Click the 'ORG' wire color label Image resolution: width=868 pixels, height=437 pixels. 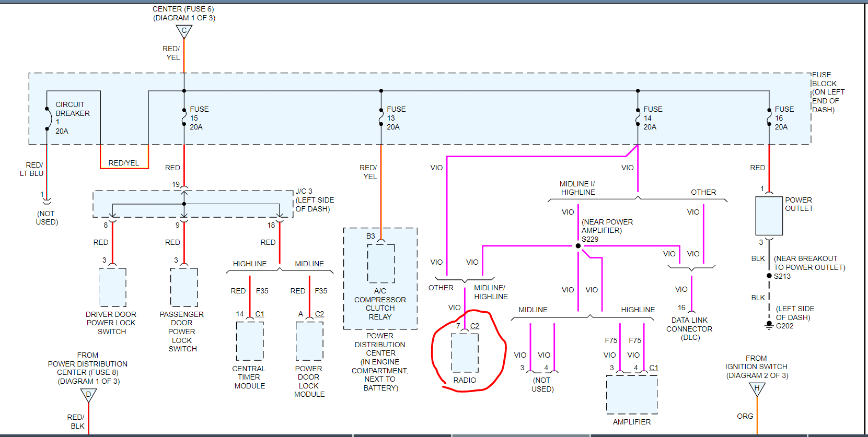click(x=745, y=416)
